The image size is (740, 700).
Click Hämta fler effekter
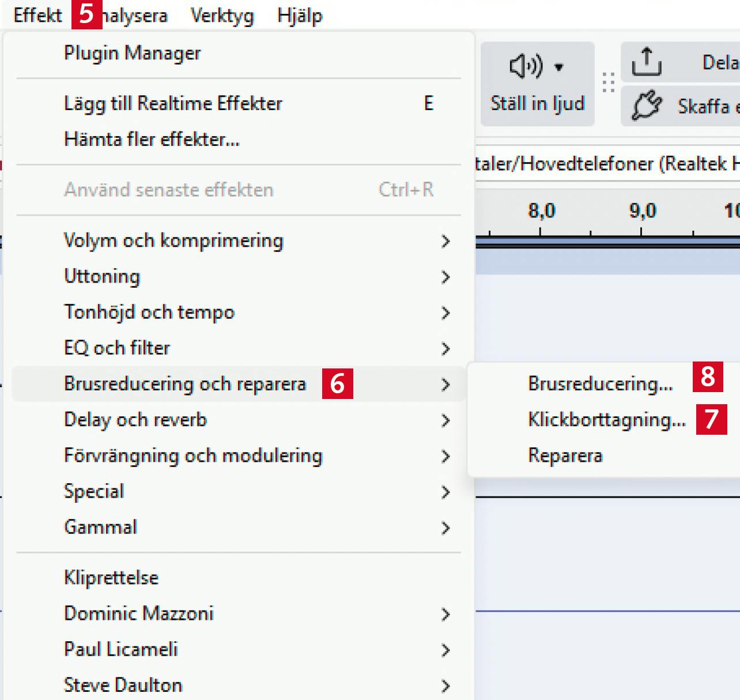click(152, 139)
